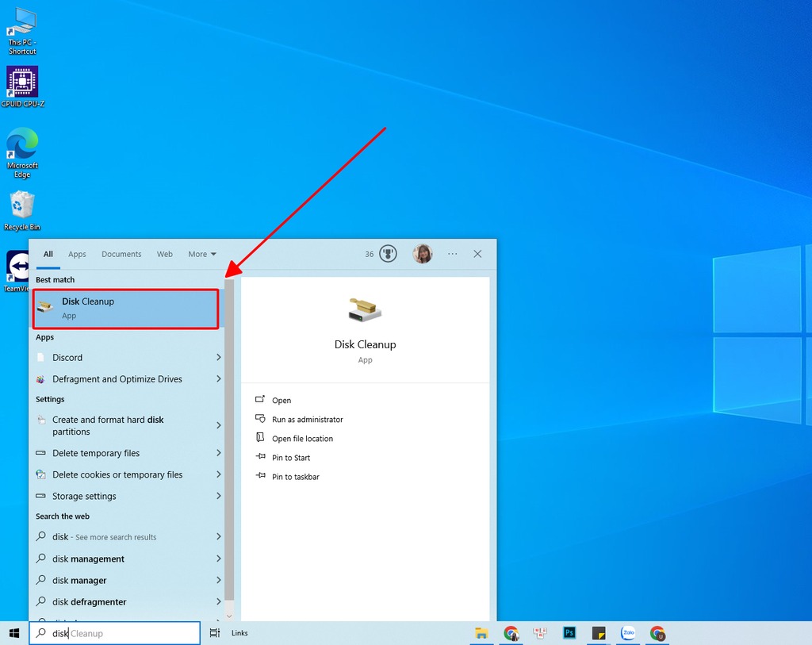Open Zalo from the taskbar
Image resolution: width=812 pixels, height=645 pixels.
click(628, 633)
